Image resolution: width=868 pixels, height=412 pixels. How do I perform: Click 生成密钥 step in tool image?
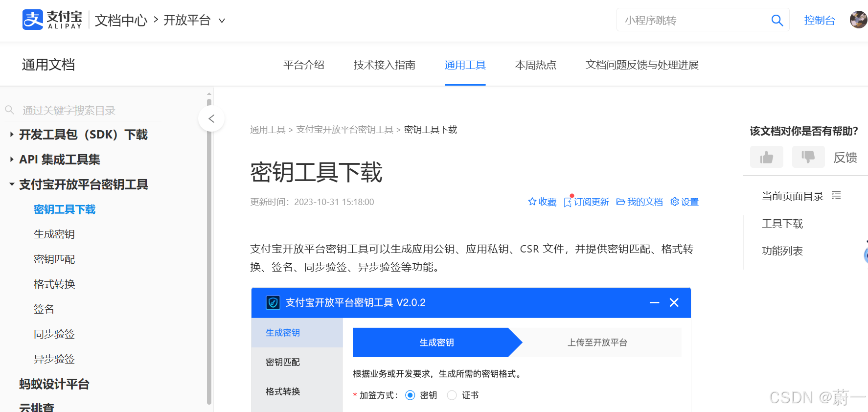pyautogui.click(x=437, y=343)
